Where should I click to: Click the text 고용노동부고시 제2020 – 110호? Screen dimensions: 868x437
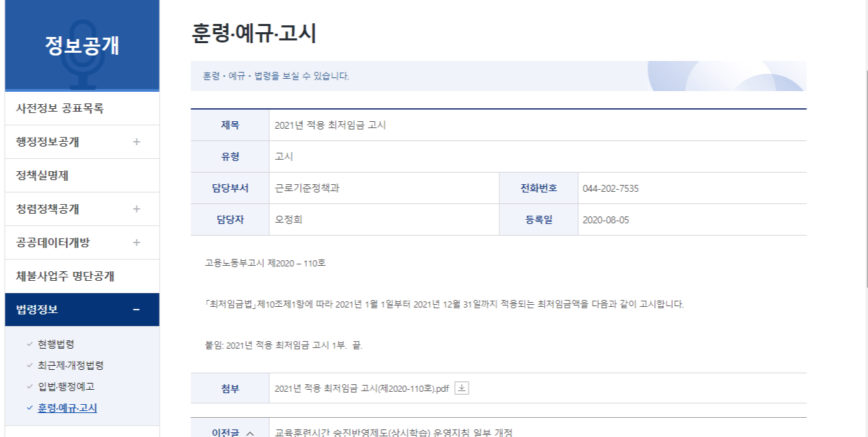(x=265, y=262)
